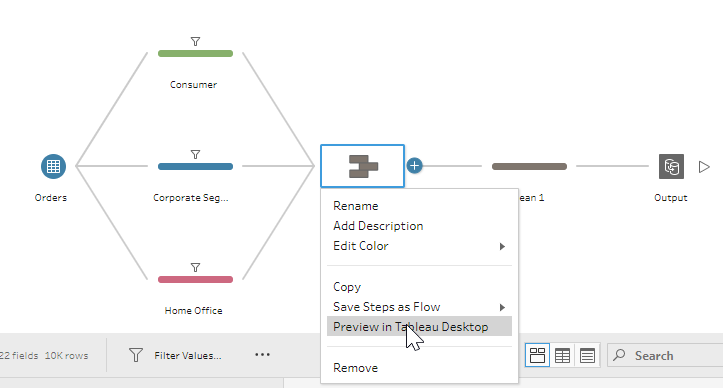Select the Output step icon
Screen dimensions: 723x388
point(671,167)
